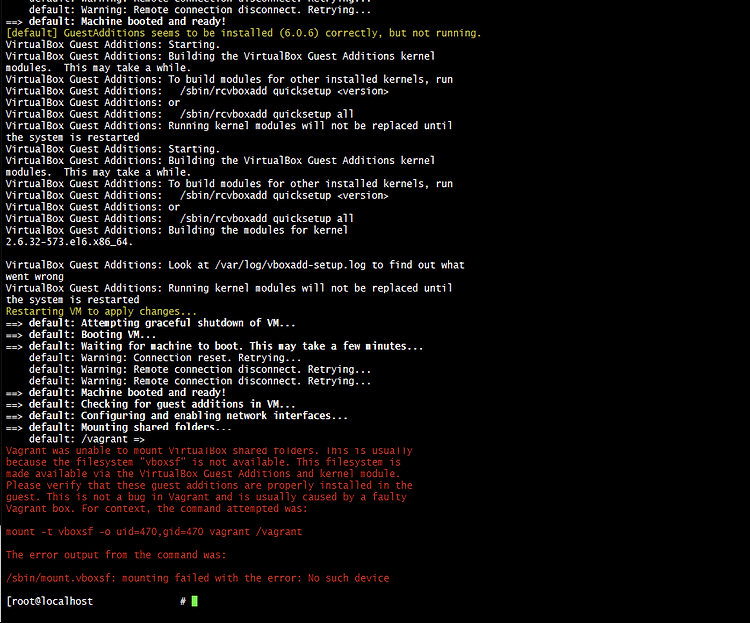Select the yellow "GuestAdditions seems to be installed" line
This screenshot has width=750, height=623.
click(x=243, y=33)
